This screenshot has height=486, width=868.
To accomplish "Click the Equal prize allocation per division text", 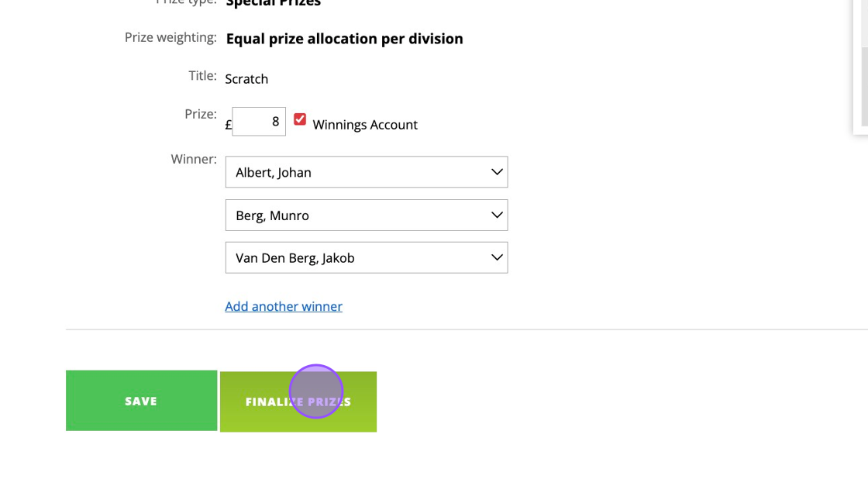I will 344,39.
